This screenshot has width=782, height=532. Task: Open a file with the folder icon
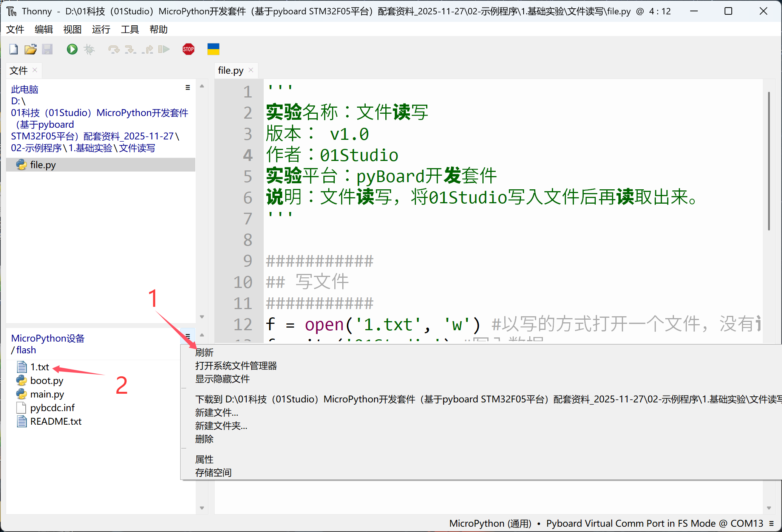click(31, 49)
